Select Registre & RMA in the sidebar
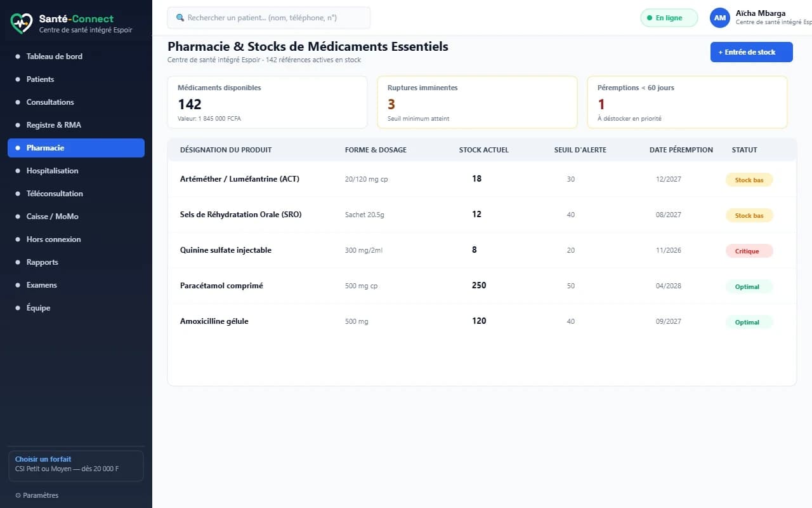 tap(76, 125)
